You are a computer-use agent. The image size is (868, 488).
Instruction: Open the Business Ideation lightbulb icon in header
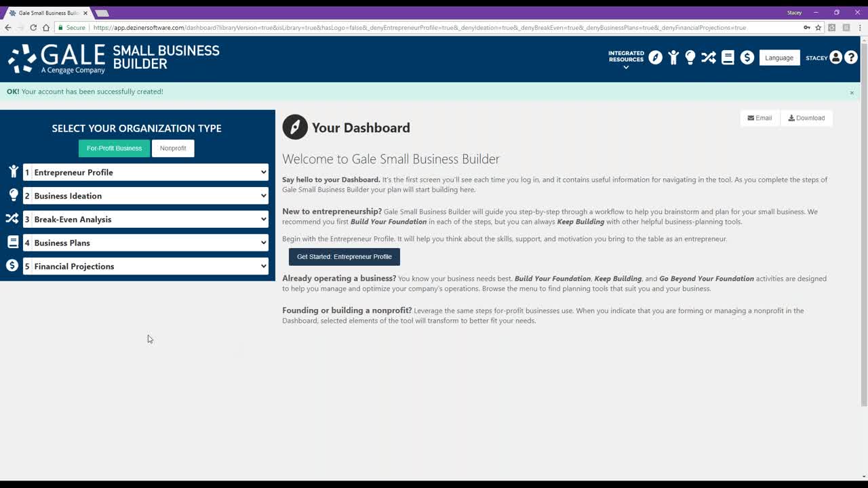(x=690, y=58)
